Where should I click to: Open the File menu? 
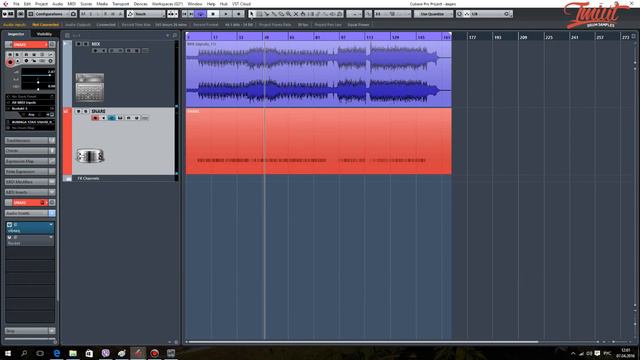pyautogui.click(x=16, y=4)
